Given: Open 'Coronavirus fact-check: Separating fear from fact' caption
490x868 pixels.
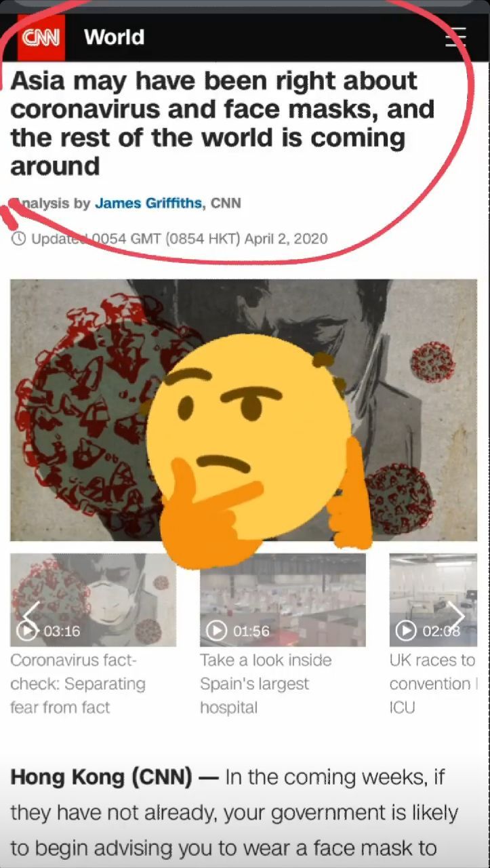Looking at the screenshot, I should pyautogui.click(x=78, y=684).
